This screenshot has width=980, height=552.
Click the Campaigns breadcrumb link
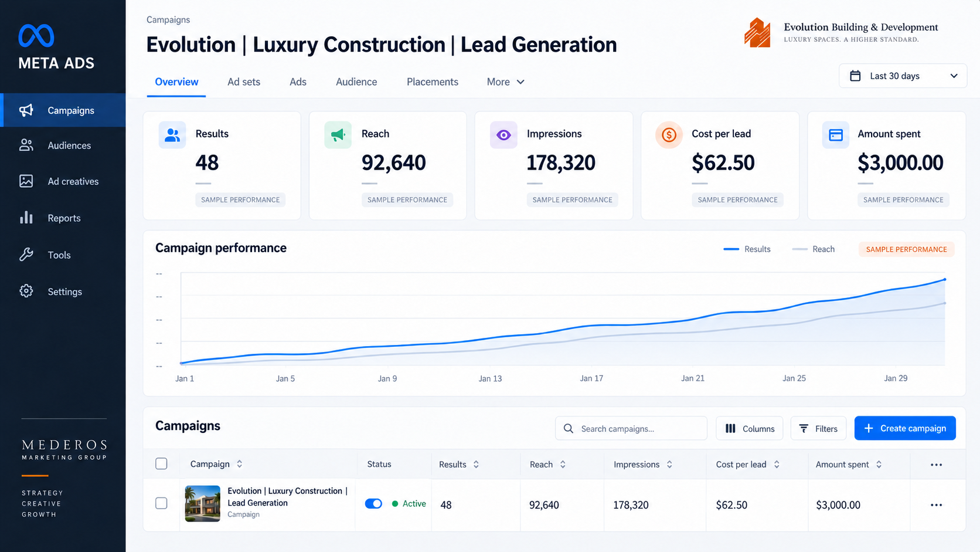point(168,19)
